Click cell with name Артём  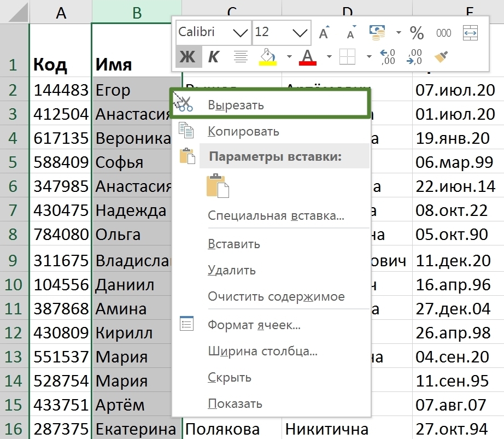pyautogui.click(x=132, y=405)
